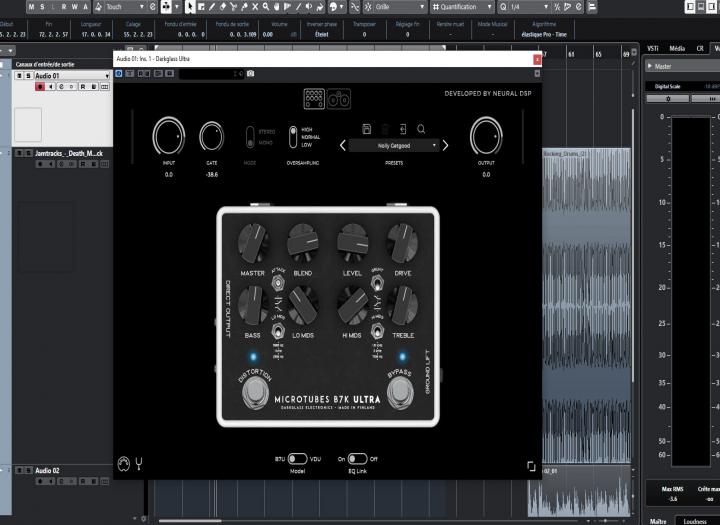
Task: Go to the previous preset arrow
Action: pos(343,146)
